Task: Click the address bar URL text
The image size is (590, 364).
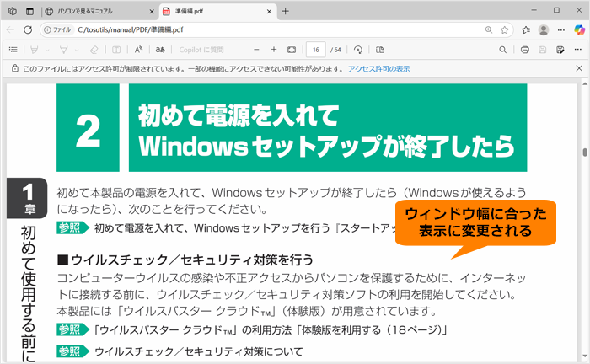Action: pos(130,29)
